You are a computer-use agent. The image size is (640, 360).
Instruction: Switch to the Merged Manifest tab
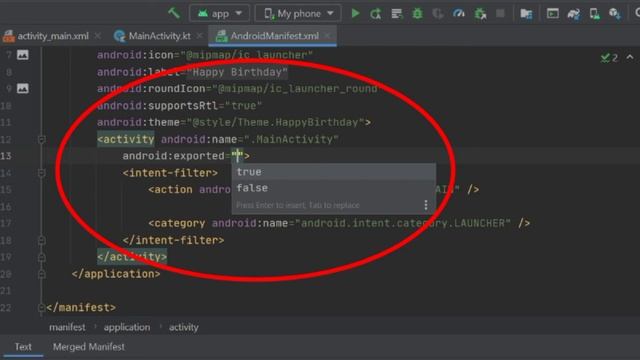89,347
